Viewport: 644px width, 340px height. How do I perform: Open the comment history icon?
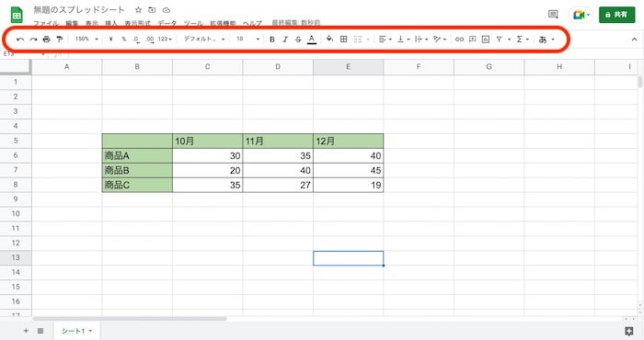pos(553,15)
